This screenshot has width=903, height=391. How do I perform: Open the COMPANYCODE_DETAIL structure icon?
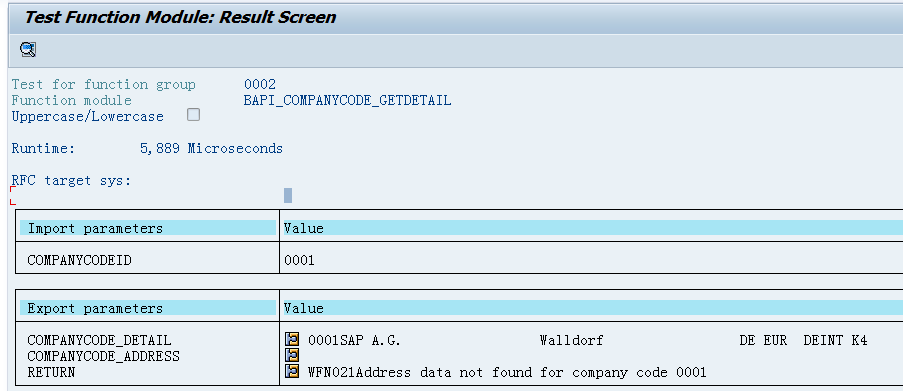pos(292,340)
